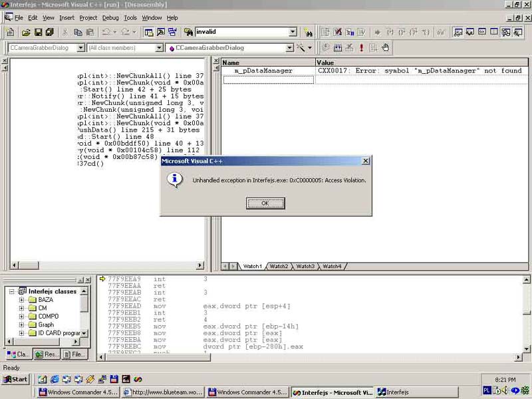This screenshot has width=532, height=399.
Task: Click OK in the Access Violation dialog
Action: point(265,203)
